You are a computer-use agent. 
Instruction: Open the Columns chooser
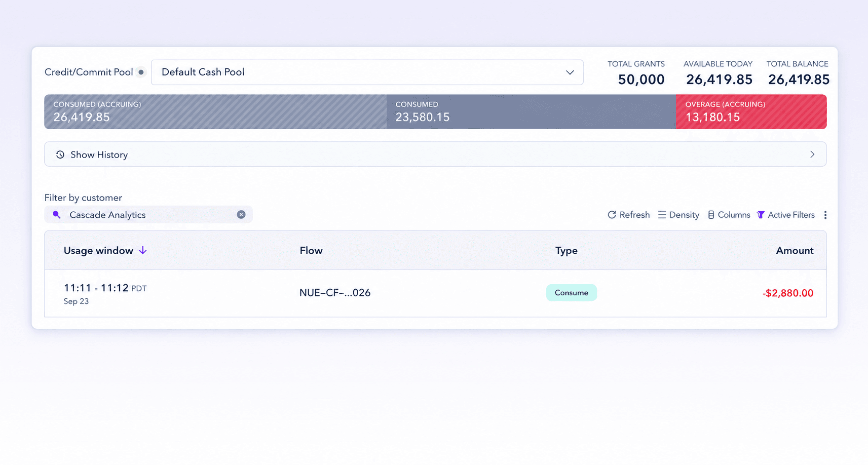(x=729, y=215)
